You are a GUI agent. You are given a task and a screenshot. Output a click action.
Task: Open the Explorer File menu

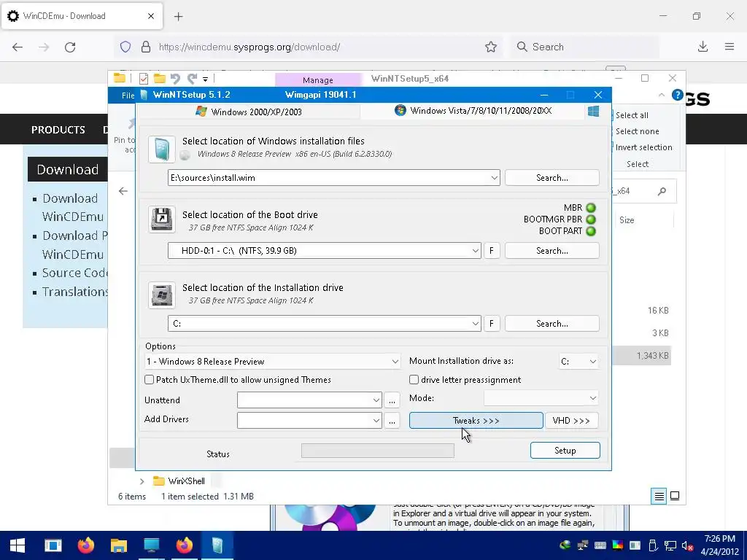[128, 96]
